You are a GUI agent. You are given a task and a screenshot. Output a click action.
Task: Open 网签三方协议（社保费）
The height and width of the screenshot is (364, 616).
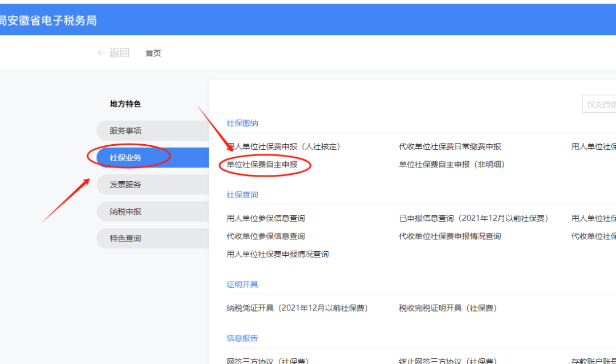click(268, 359)
